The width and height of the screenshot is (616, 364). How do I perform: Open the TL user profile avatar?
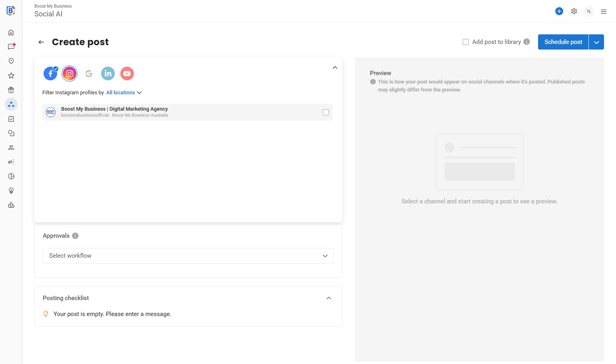589,12
